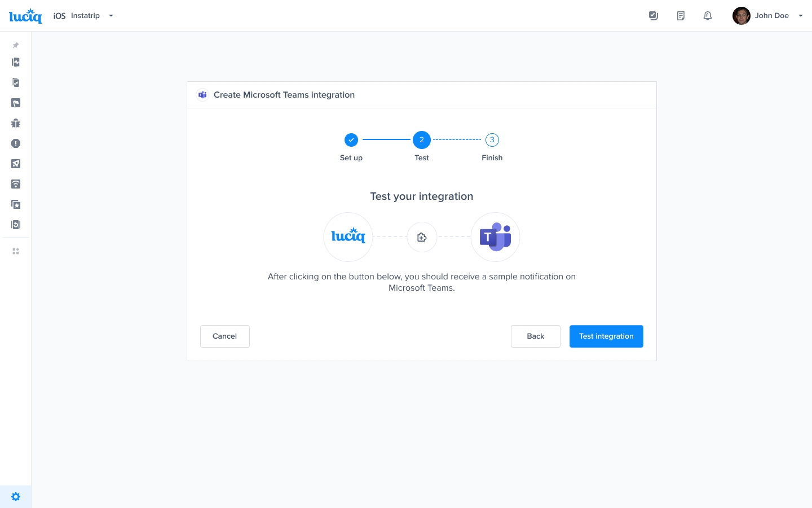The image size is (812, 508).
Task: Open the checklist icon in header
Action: (x=654, y=16)
